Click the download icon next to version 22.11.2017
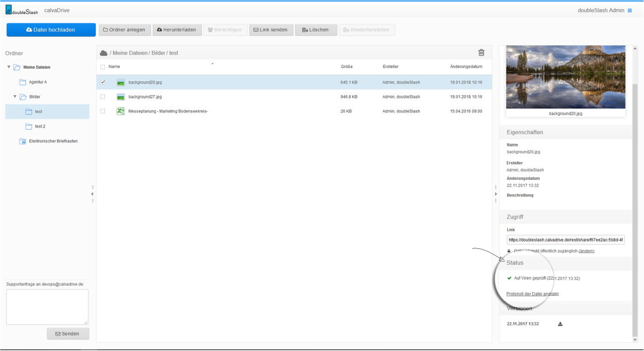The height and width of the screenshot is (351, 644). (x=559, y=323)
